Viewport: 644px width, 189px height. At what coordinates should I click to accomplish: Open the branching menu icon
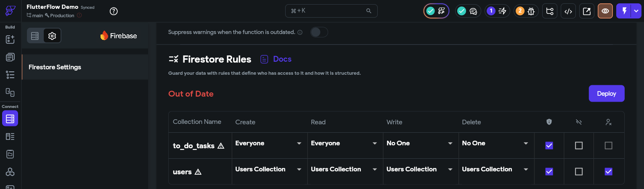(x=550, y=11)
